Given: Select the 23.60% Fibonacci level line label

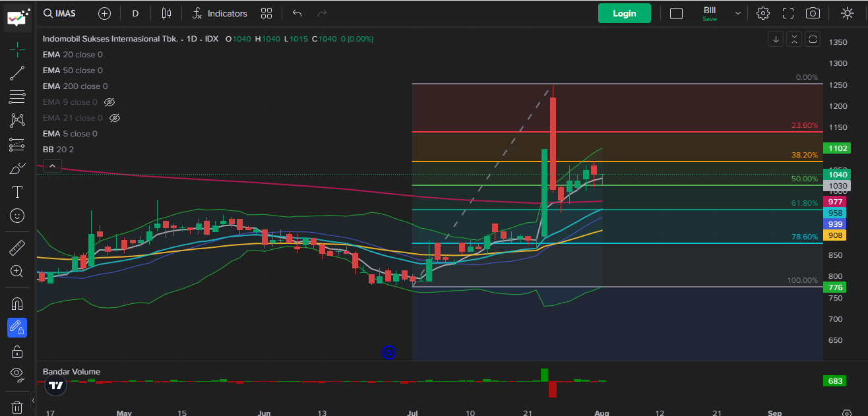Looking at the screenshot, I should click(x=805, y=125).
